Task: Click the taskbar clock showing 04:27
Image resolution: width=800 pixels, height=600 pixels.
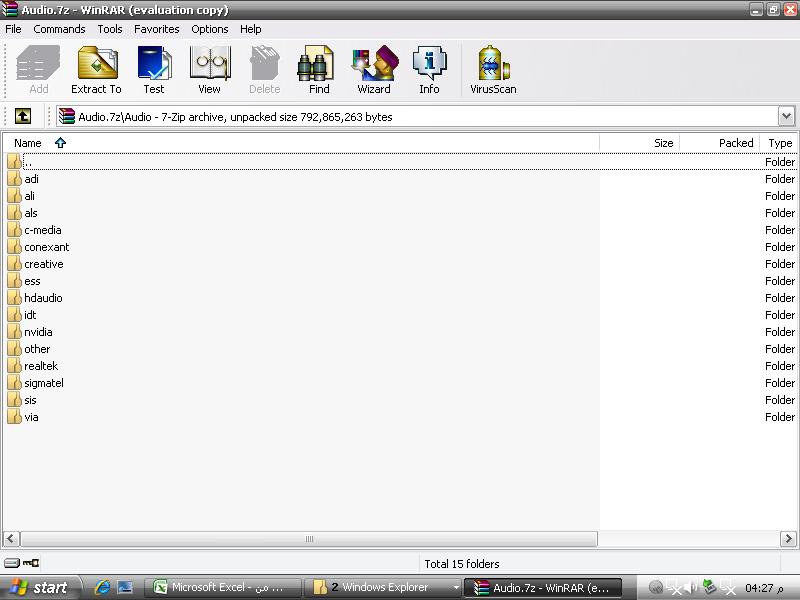Action: click(x=764, y=588)
